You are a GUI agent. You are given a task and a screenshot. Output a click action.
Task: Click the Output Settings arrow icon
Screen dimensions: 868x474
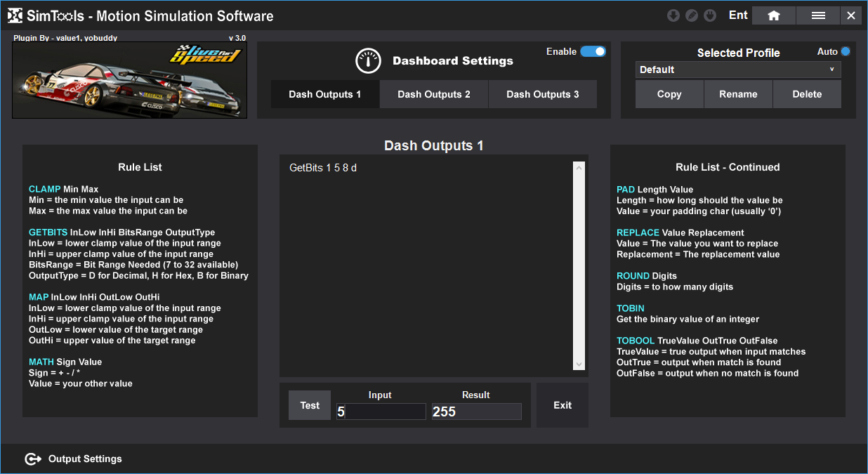[33, 459]
